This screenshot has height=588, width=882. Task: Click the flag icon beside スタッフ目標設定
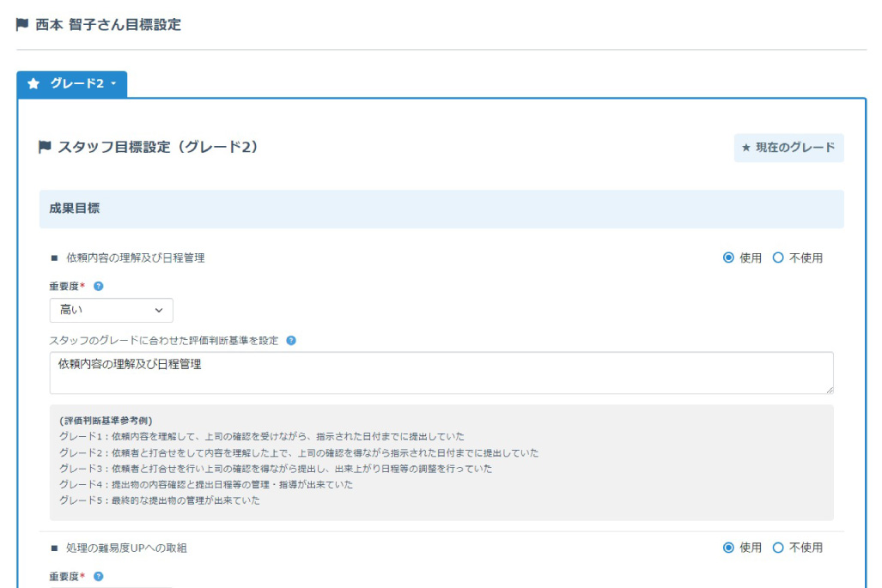pyautogui.click(x=45, y=148)
